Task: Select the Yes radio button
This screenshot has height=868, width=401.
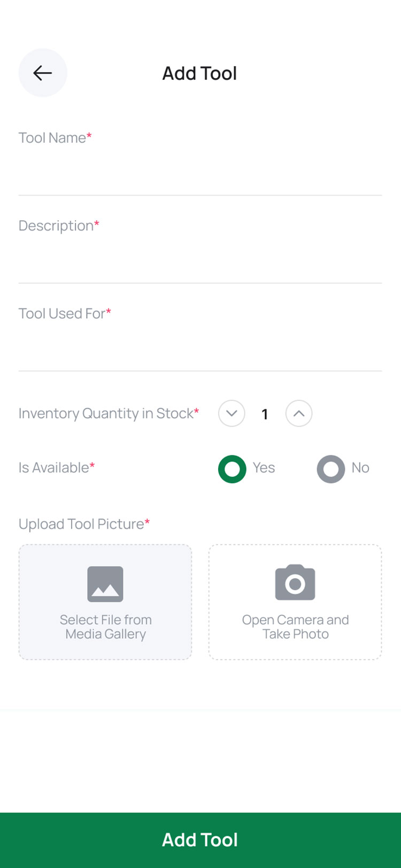Action: (x=232, y=469)
